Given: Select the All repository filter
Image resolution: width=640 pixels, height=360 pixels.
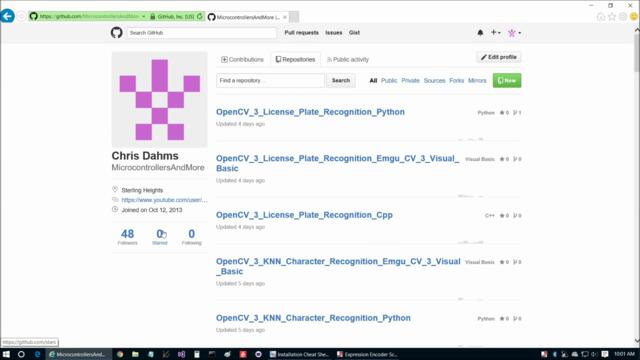Looking at the screenshot, I should click(373, 80).
